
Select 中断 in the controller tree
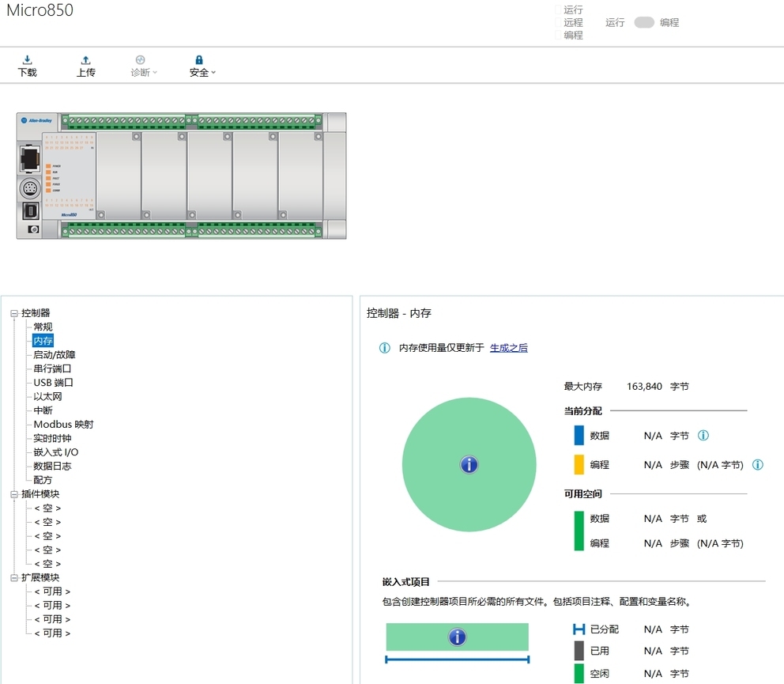coord(43,411)
